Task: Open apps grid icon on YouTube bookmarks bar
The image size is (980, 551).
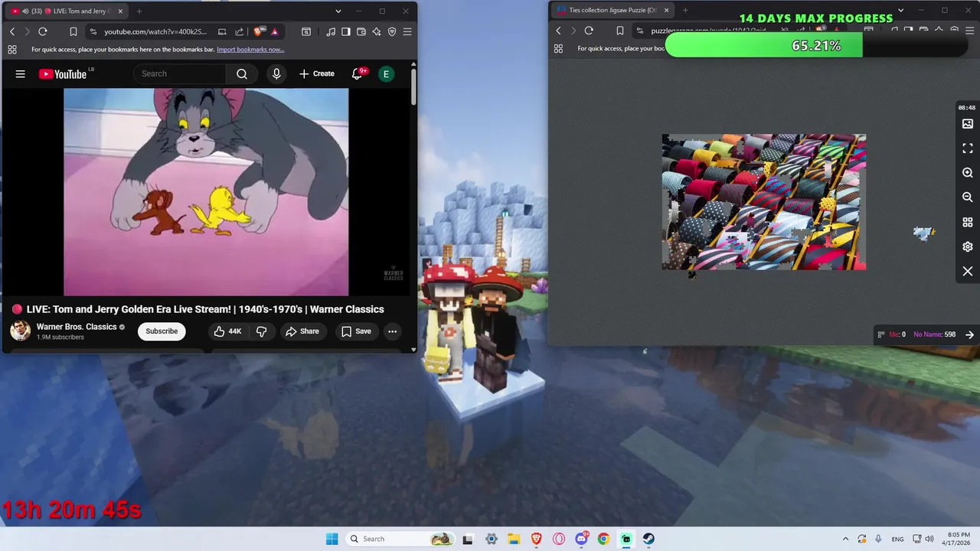Action: (x=12, y=49)
